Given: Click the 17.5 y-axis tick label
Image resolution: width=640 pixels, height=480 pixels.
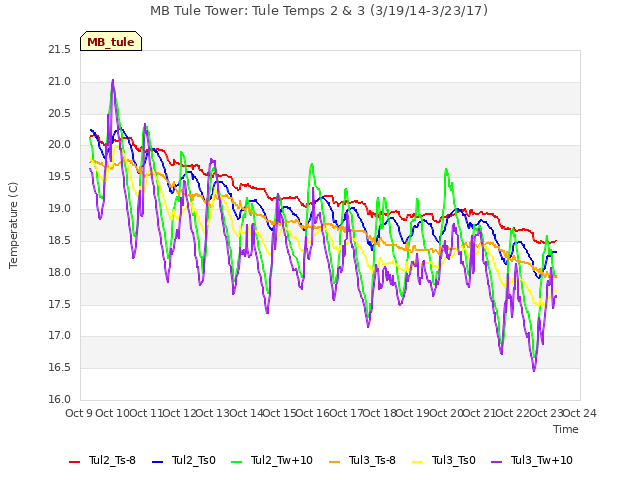Looking at the screenshot, I should click(x=60, y=304).
